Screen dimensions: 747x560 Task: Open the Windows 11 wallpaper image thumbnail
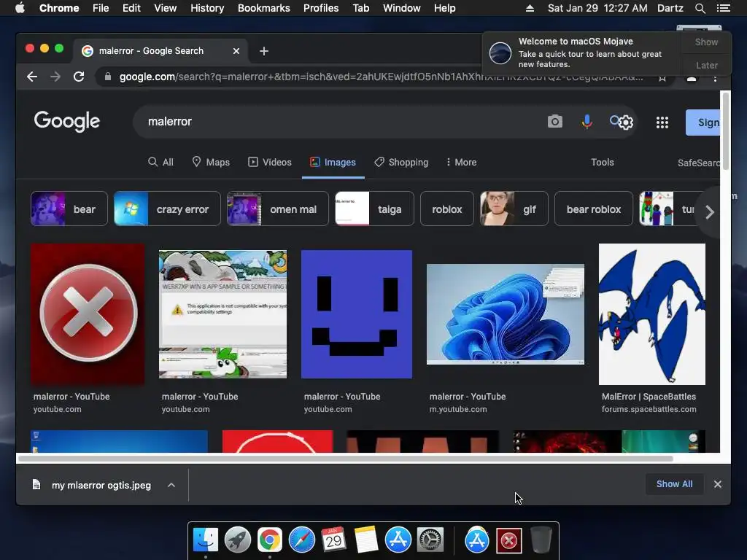[x=506, y=314]
